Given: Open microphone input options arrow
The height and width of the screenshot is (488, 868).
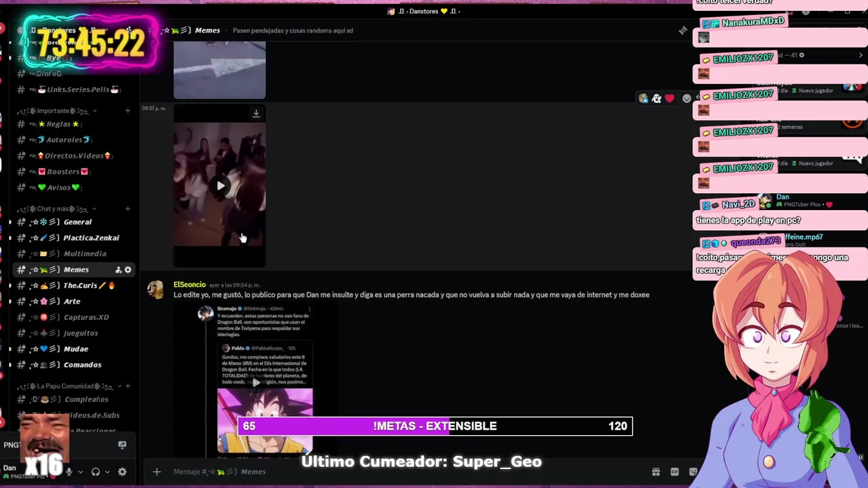Looking at the screenshot, I should [x=80, y=472].
